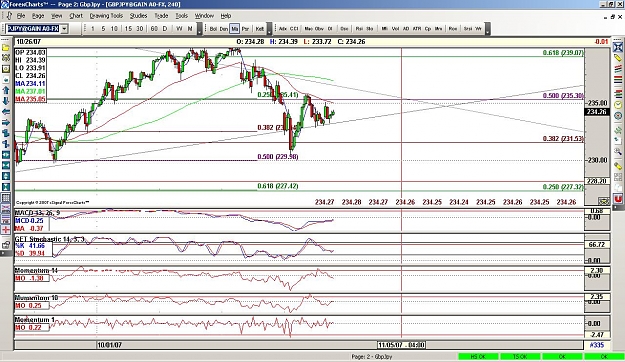Expand the overlay studies toolbar overflow arrow
The width and height of the screenshot is (625, 362).
coord(269,29)
